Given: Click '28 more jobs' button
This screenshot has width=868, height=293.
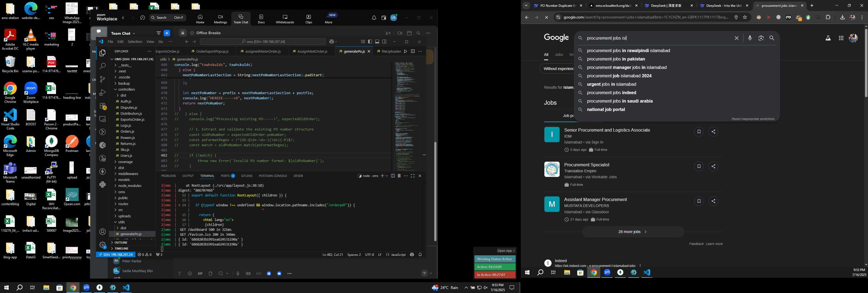Looking at the screenshot, I should [633, 232].
